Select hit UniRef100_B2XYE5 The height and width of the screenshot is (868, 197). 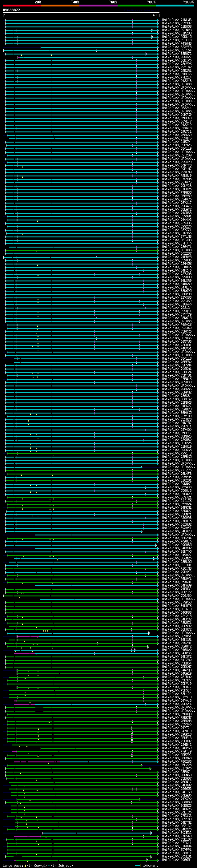pyautogui.click(x=177, y=47)
